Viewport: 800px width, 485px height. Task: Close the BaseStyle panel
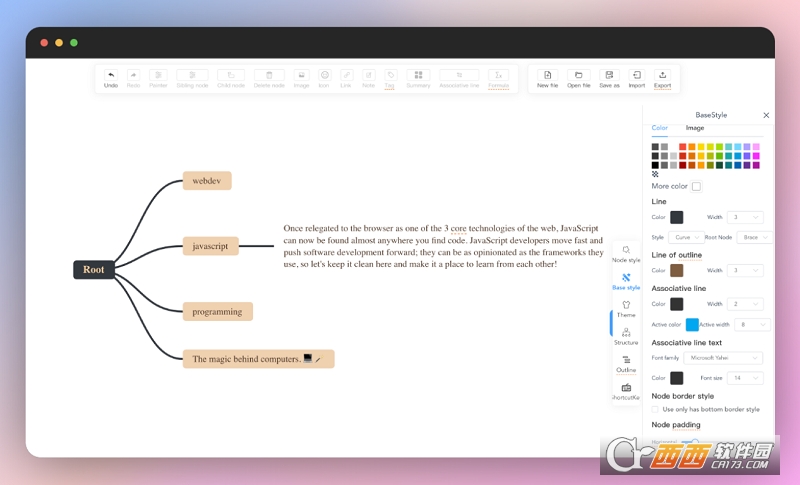point(766,115)
